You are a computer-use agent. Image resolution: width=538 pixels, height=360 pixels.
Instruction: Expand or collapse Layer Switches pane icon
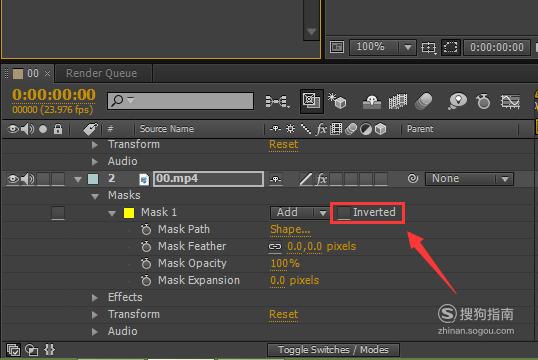click(x=13, y=350)
